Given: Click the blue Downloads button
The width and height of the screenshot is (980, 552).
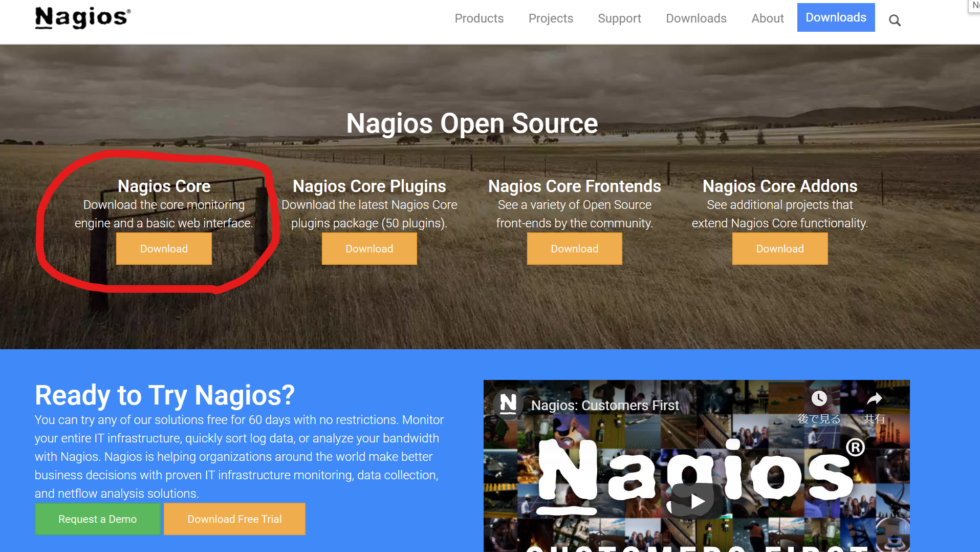Looking at the screenshot, I should [836, 17].
